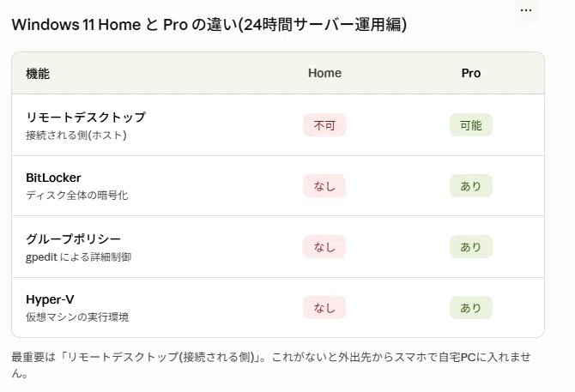
Task: Click the gpedit による詳細制御 description text
Action: pos(78,256)
